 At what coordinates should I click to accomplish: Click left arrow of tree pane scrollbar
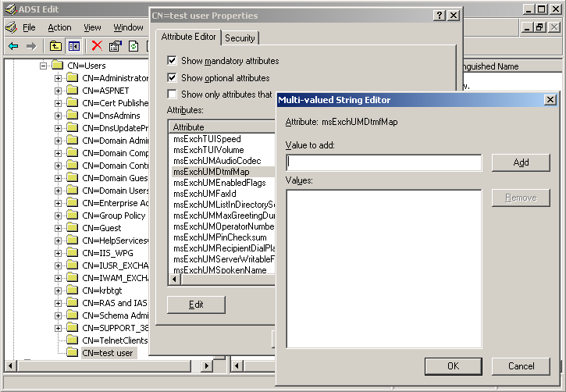point(10,365)
